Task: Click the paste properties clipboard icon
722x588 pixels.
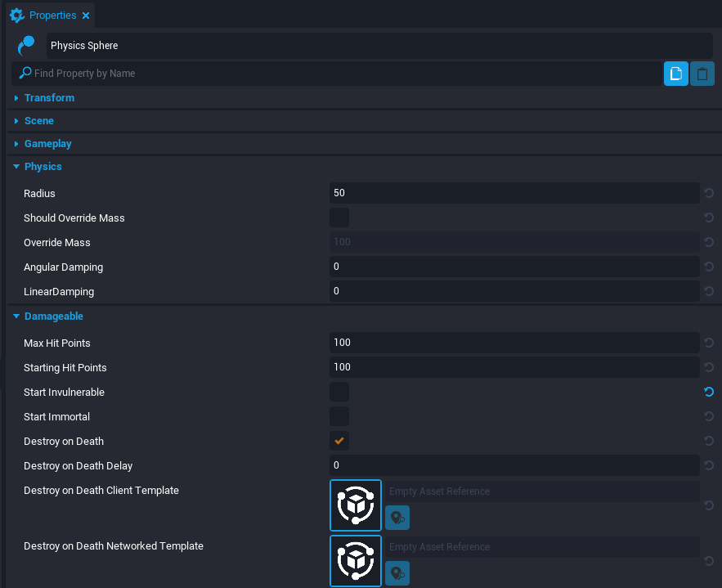Action: click(702, 74)
